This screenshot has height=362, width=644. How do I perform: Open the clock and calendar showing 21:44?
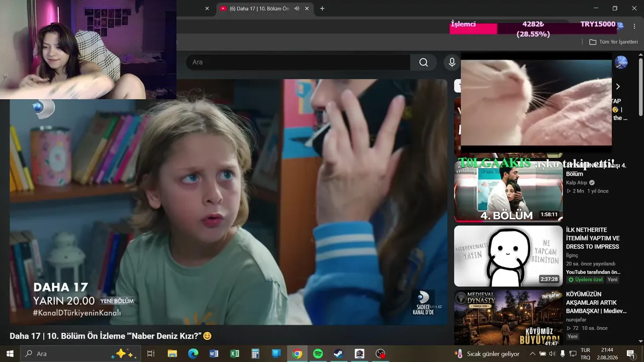tap(607, 353)
